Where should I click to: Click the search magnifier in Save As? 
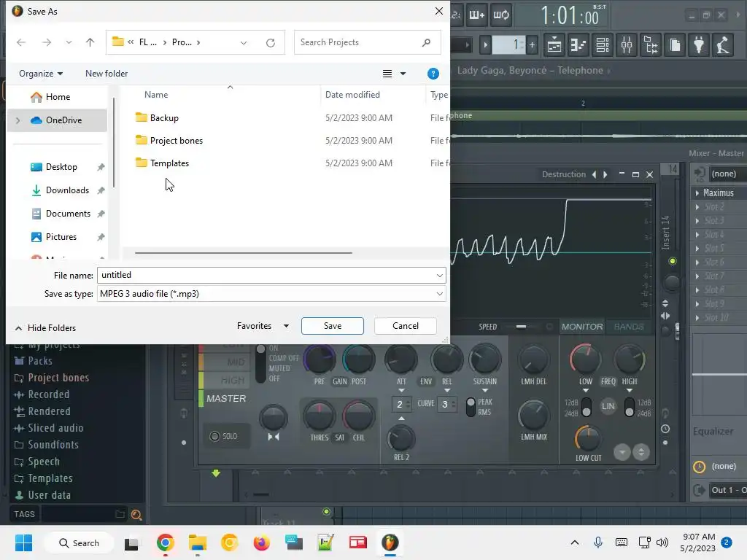coord(426,42)
